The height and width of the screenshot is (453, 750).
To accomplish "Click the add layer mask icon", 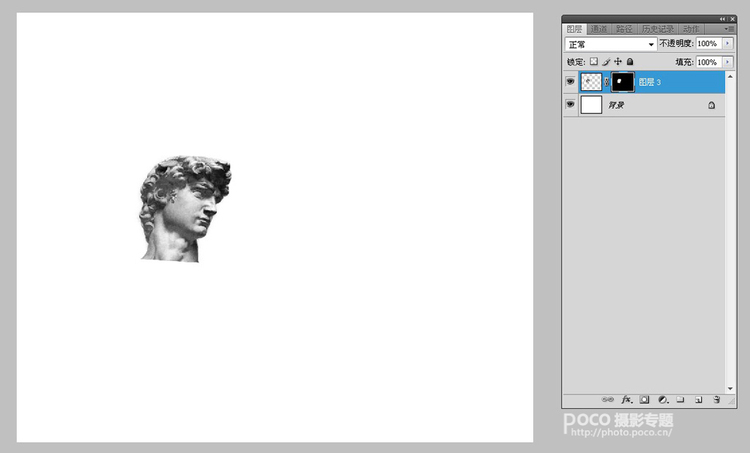I will pos(644,399).
